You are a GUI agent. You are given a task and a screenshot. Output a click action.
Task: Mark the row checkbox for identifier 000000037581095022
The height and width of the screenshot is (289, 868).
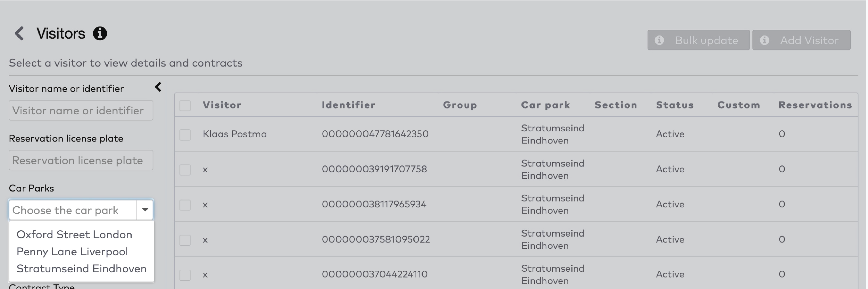tap(185, 240)
